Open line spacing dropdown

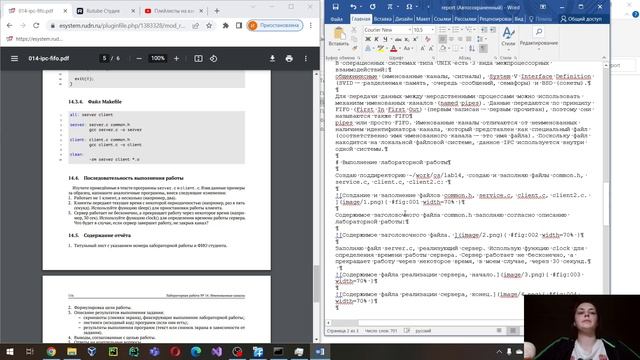tap(481, 39)
